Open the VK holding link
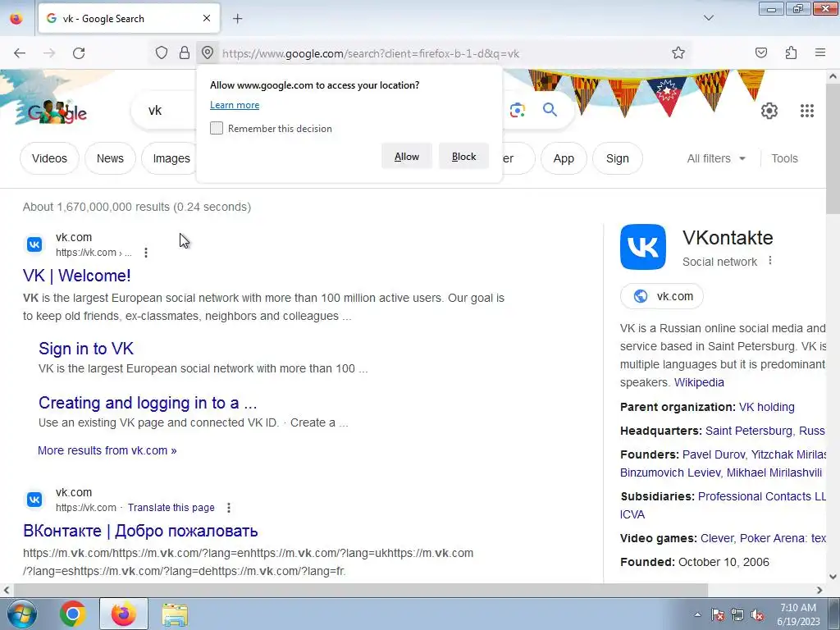The height and width of the screenshot is (630, 840). (767, 407)
